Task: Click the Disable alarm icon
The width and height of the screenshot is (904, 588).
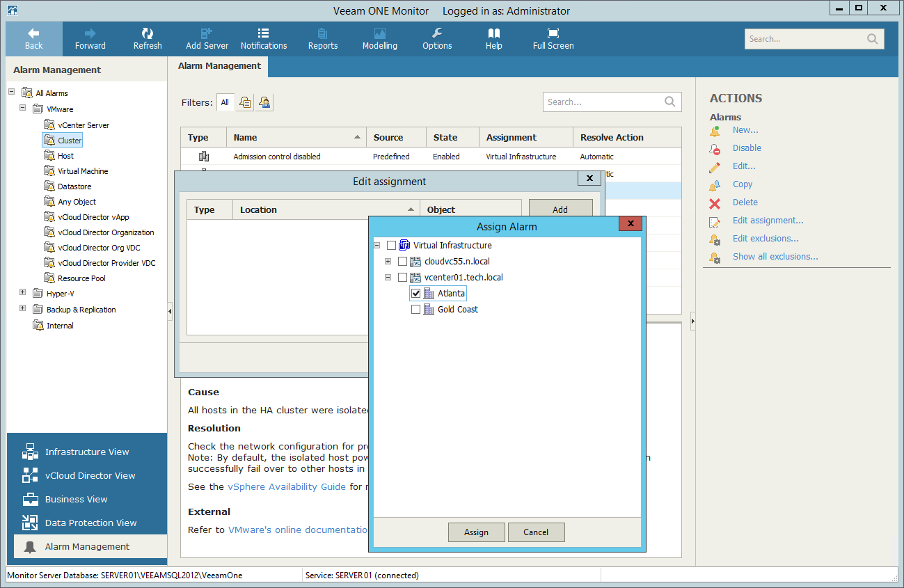Action: click(715, 148)
